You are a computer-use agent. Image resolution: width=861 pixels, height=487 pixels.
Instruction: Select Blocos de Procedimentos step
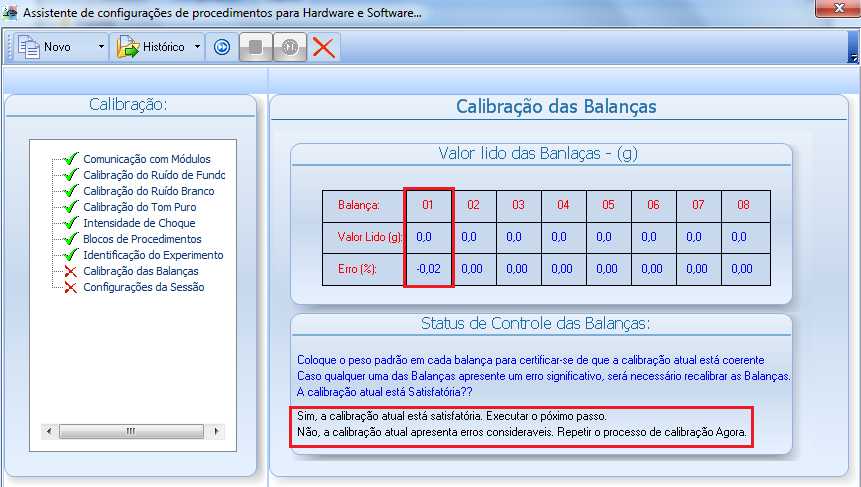pos(142,238)
